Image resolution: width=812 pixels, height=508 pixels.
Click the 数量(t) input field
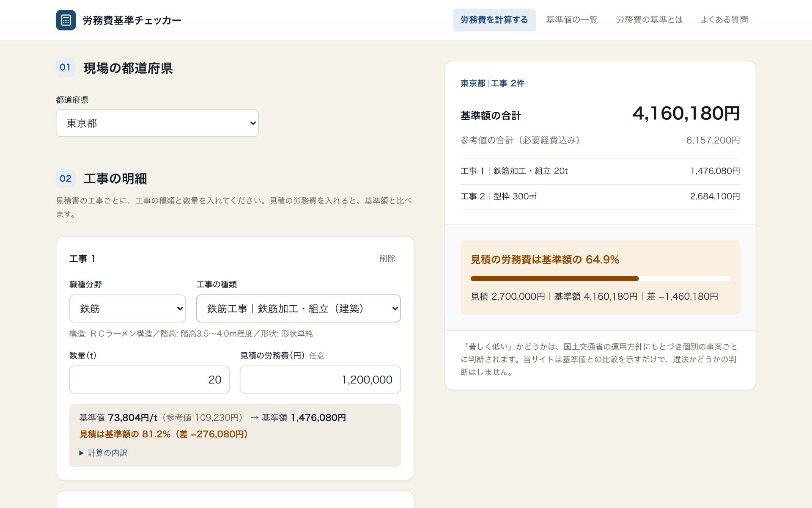tap(149, 380)
